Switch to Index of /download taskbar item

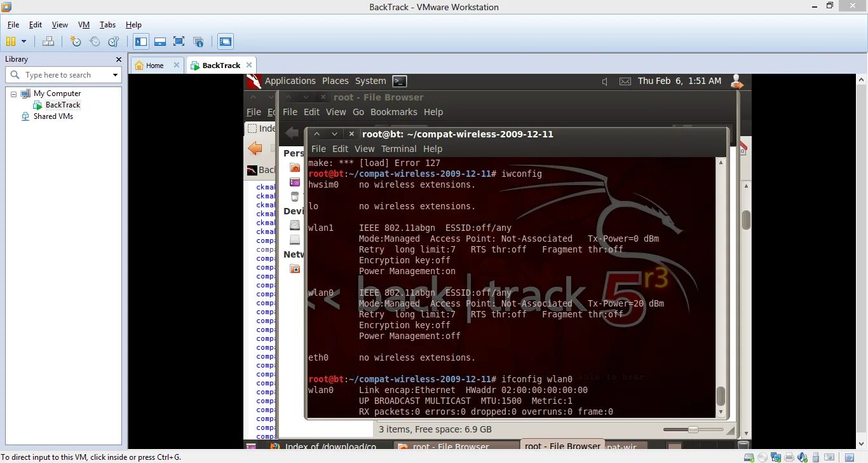pos(324,446)
